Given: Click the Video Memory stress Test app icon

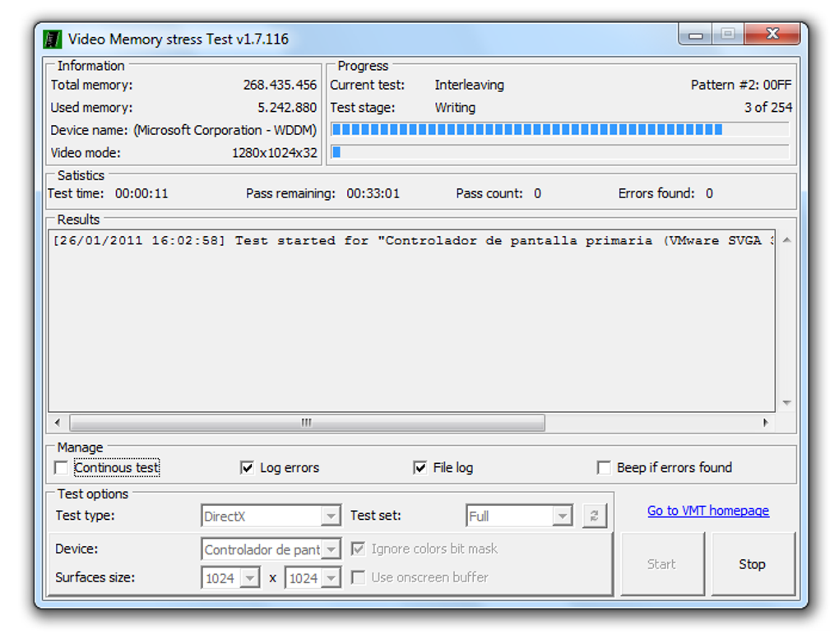Looking at the screenshot, I should 52,39.
